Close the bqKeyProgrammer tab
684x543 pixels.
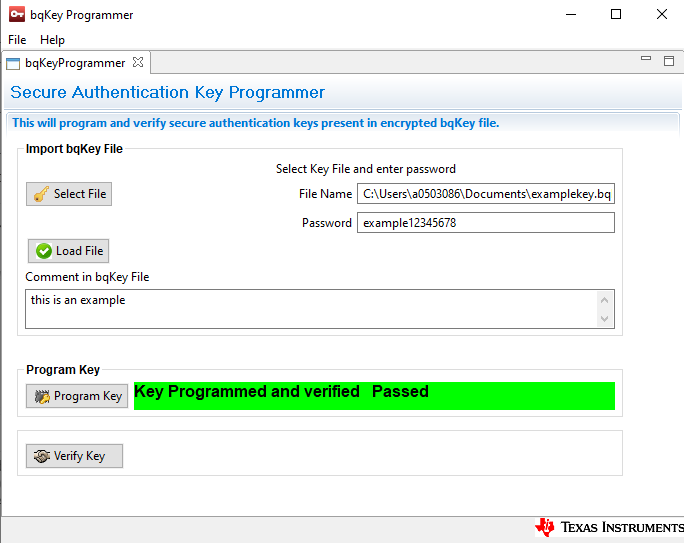click(x=138, y=62)
